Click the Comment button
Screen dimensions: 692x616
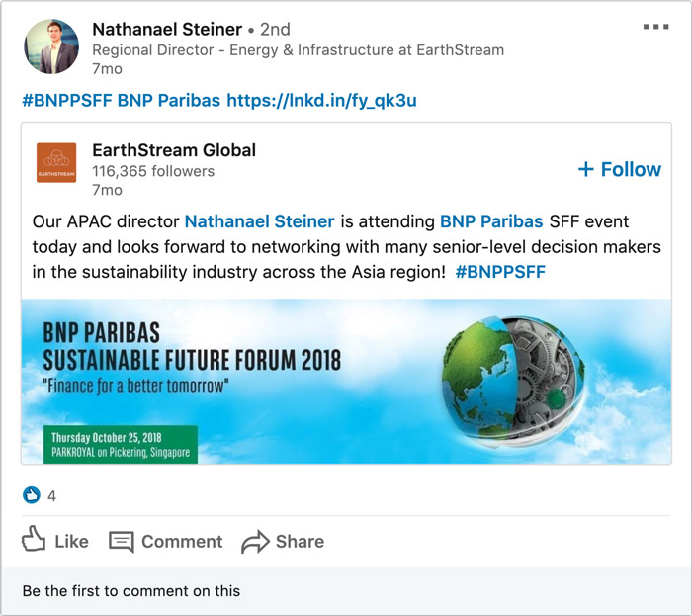[165, 542]
